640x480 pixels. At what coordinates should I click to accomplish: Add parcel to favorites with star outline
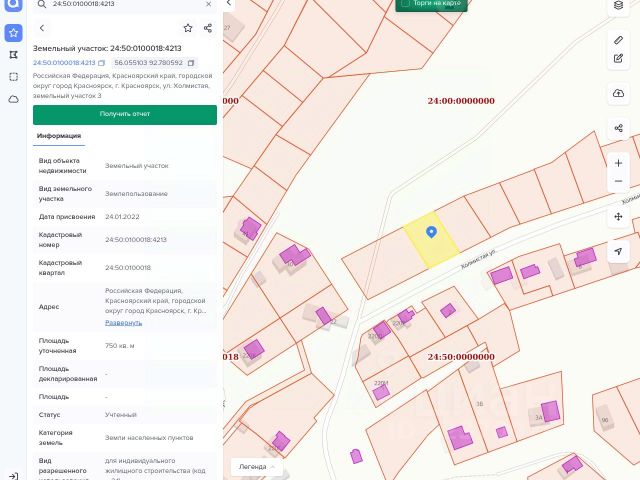(188, 28)
